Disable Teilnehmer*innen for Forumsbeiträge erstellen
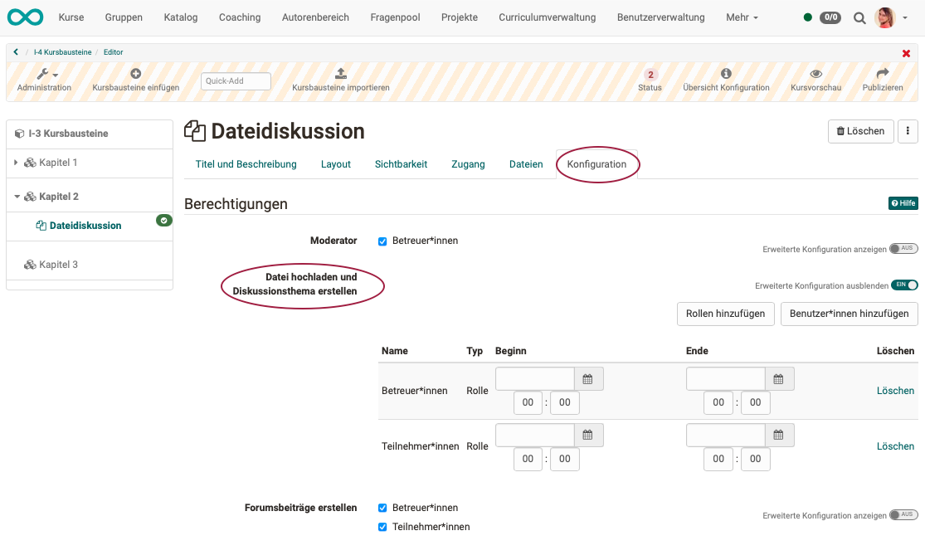This screenshot has height=560, width=925. [382, 527]
